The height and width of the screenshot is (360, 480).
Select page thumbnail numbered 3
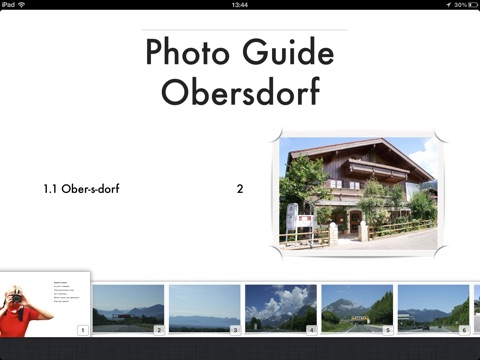204,308
